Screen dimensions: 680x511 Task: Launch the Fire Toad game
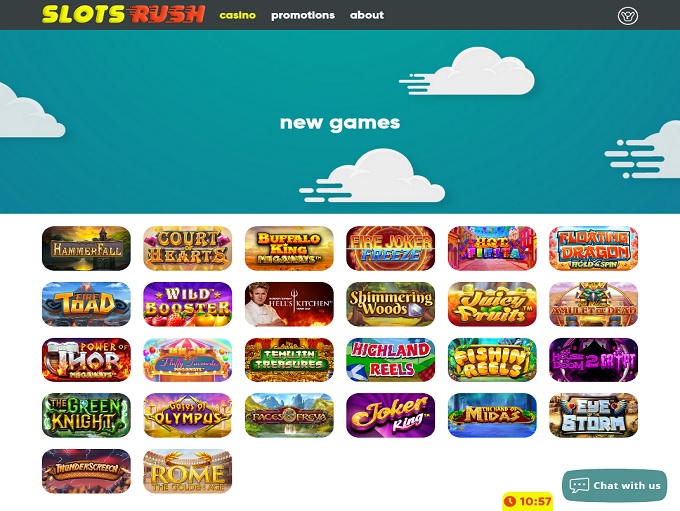click(x=86, y=304)
